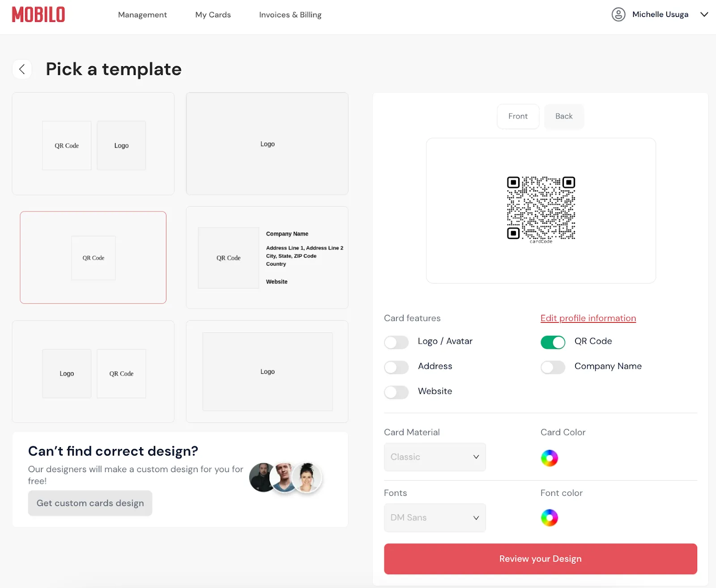Enable the Address toggle
The width and height of the screenshot is (716, 588).
tap(396, 368)
